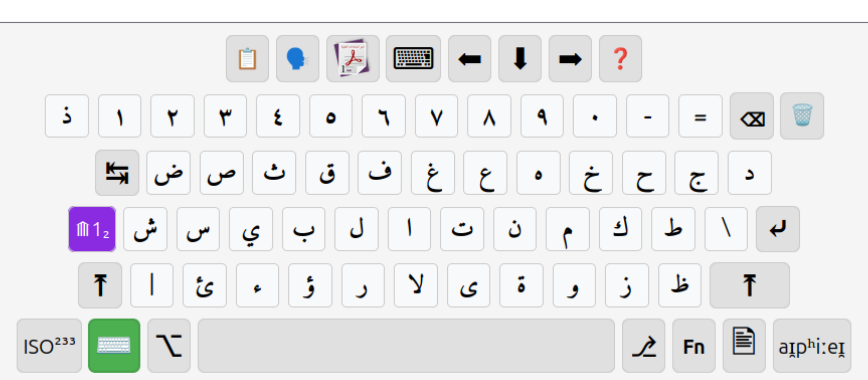The height and width of the screenshot is (380, 868).
Task: Toggle the green keyboard layout key
Action: pos(114,346)
